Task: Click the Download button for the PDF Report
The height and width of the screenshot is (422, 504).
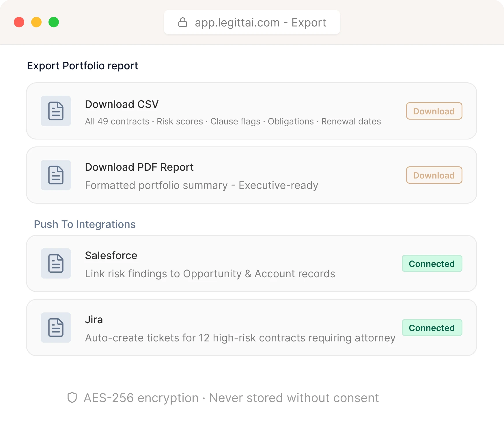Action: click(434, 175)
